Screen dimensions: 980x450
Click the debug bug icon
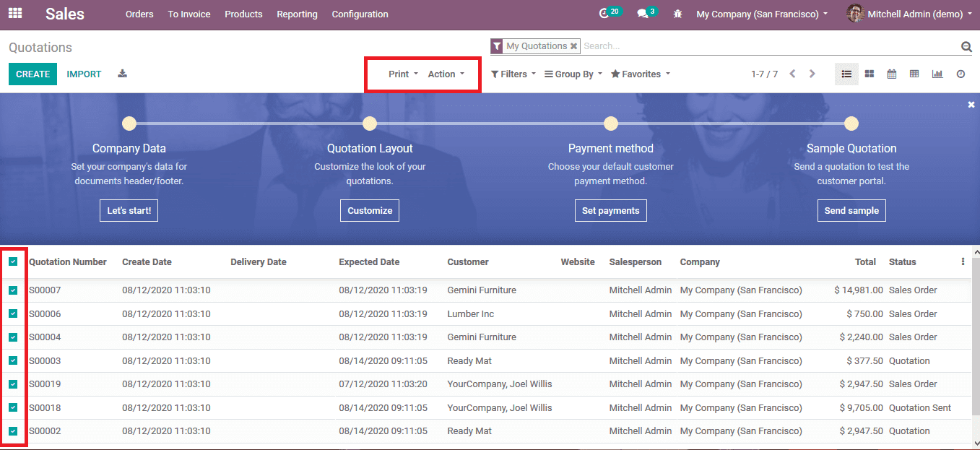coord(677,14)
